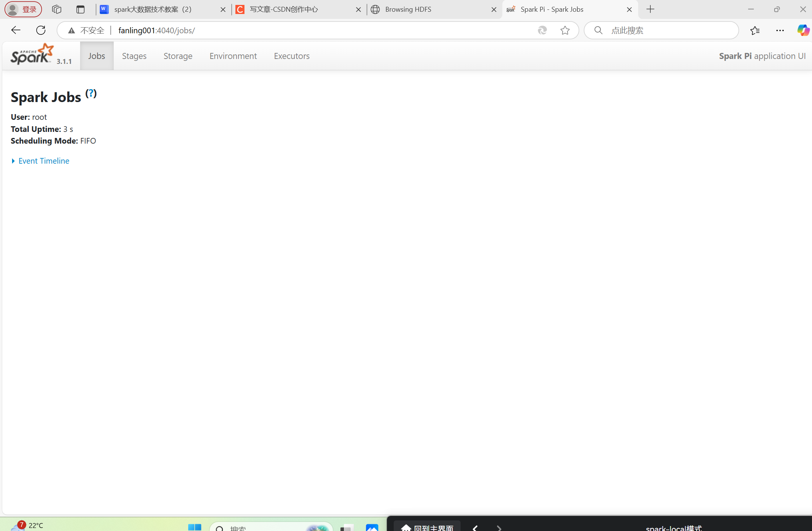Click the 登录 login button
This screenshot has width=812, height=531.
coord(23,9)
